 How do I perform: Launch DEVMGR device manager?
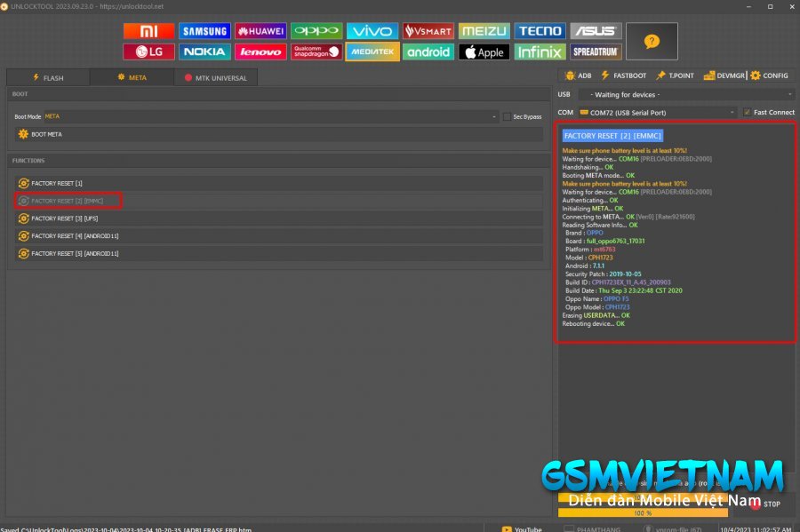(724, 75)
